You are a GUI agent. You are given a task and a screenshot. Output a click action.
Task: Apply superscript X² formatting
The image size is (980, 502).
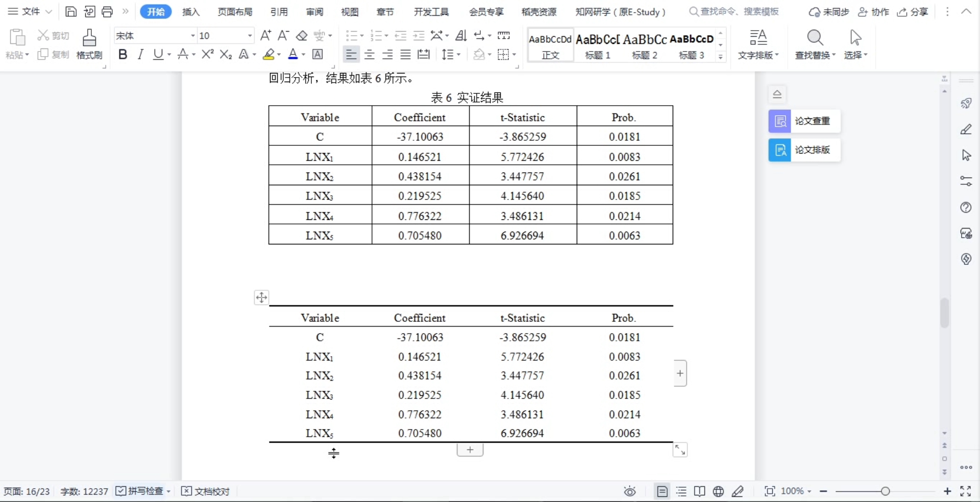click(207, 54)
